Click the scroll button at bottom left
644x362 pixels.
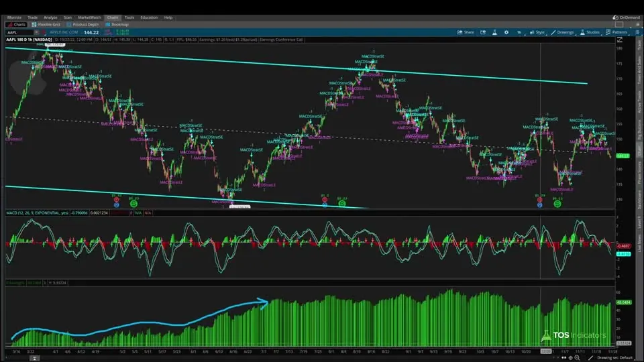[x=34, y=358]
